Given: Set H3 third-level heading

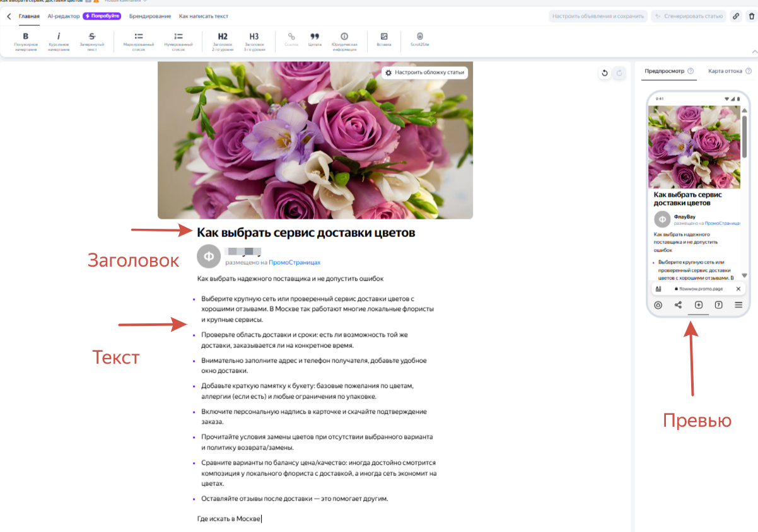Looking at the screenshot, I should click(x=254, y=40).
